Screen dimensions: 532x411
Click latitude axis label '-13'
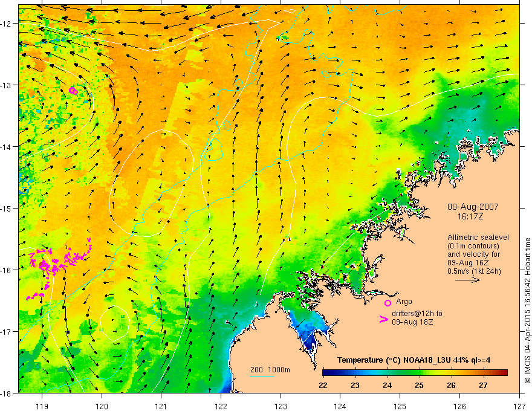point(7,85)
